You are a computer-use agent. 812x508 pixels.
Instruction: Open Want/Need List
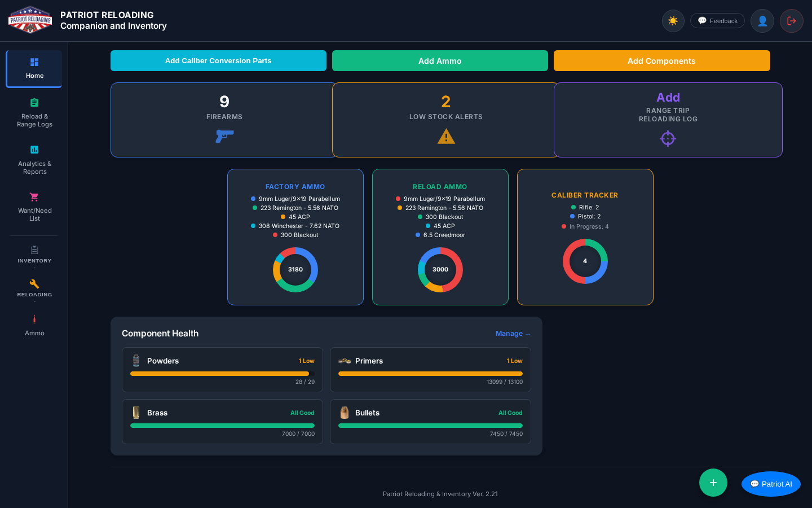tap(34, 207)
